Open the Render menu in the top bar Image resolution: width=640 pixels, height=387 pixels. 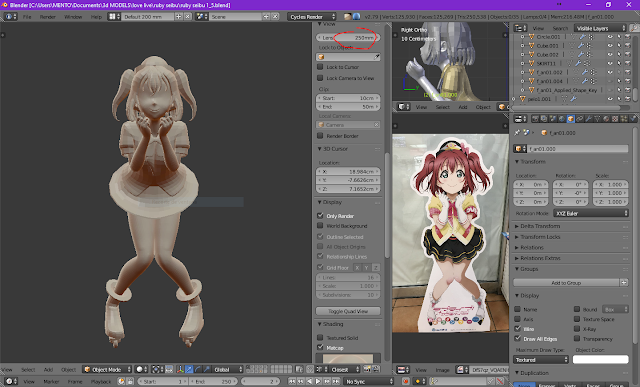point(47,17)
